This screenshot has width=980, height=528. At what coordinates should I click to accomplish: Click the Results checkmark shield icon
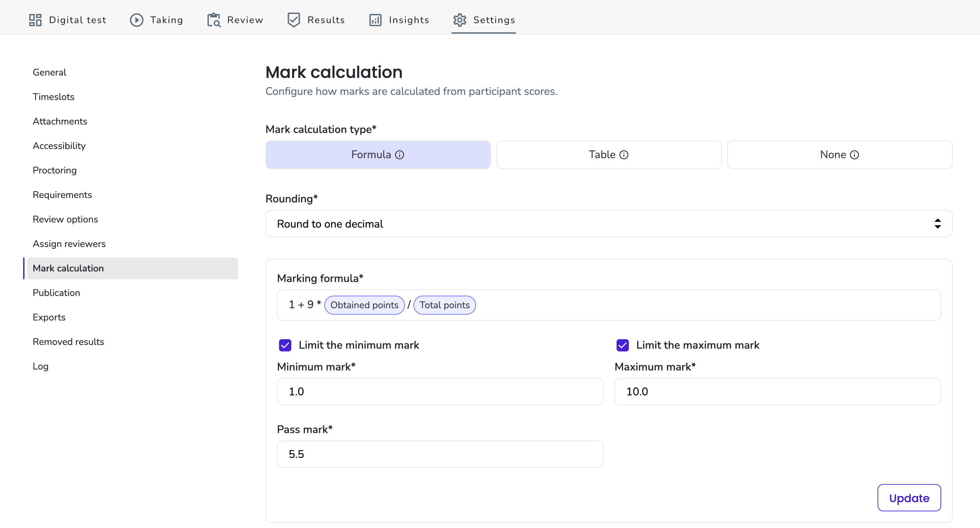(x=294, y=20)
